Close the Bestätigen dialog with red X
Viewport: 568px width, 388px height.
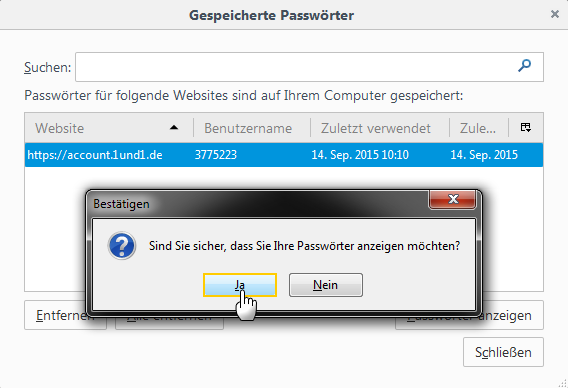click(x=452, y=199)
